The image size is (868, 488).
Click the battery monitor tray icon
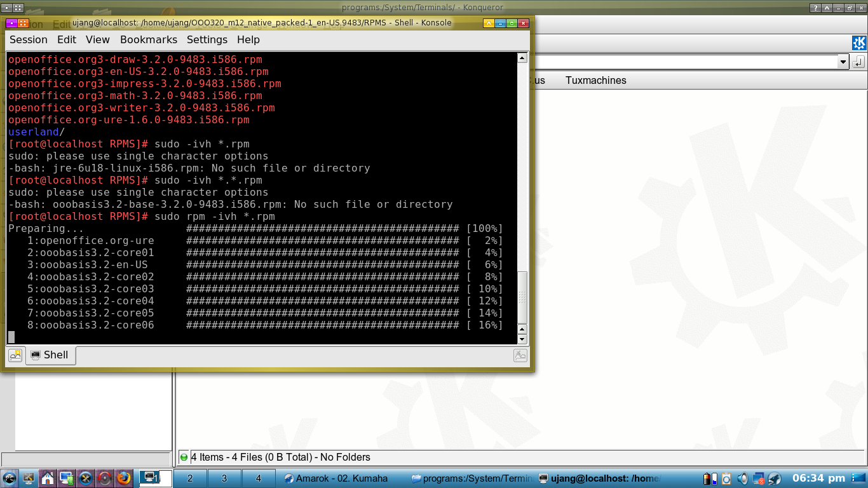tap(710, 478)
